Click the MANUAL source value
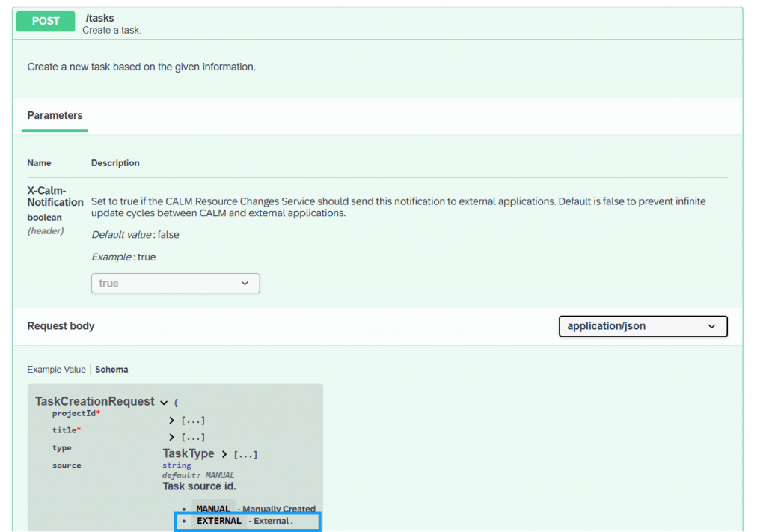 pyautogui.click(x=213, y=509)
